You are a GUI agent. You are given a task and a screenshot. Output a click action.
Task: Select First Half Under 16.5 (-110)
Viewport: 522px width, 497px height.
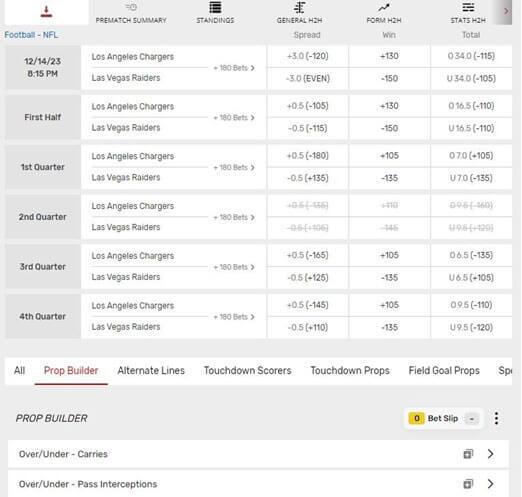[x=471, y=128]
